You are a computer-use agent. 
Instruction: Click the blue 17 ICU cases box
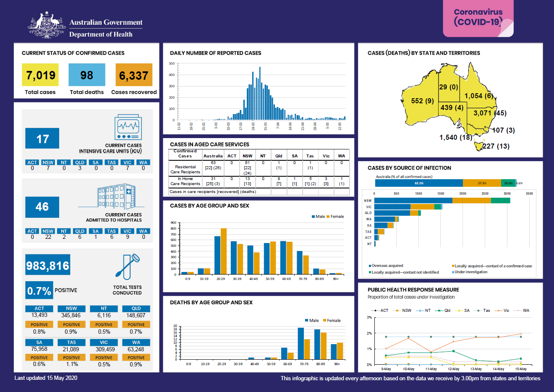(x=42, y=139)
